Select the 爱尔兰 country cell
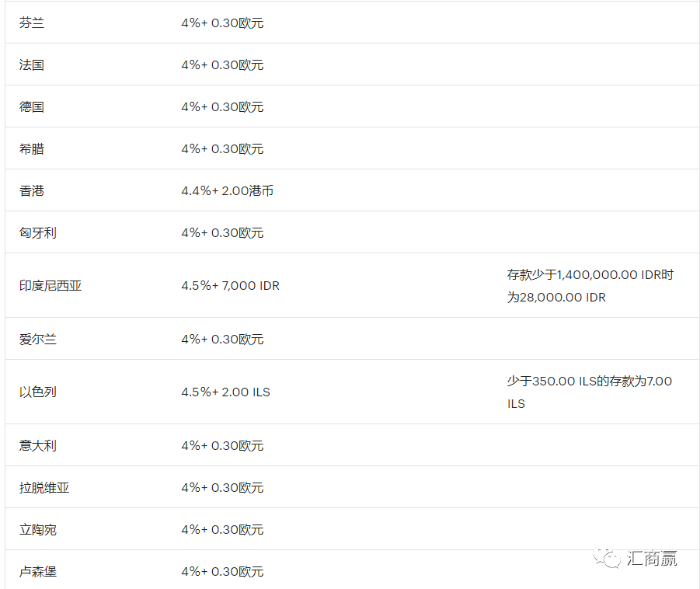The image size is (700, 589). 38,339
